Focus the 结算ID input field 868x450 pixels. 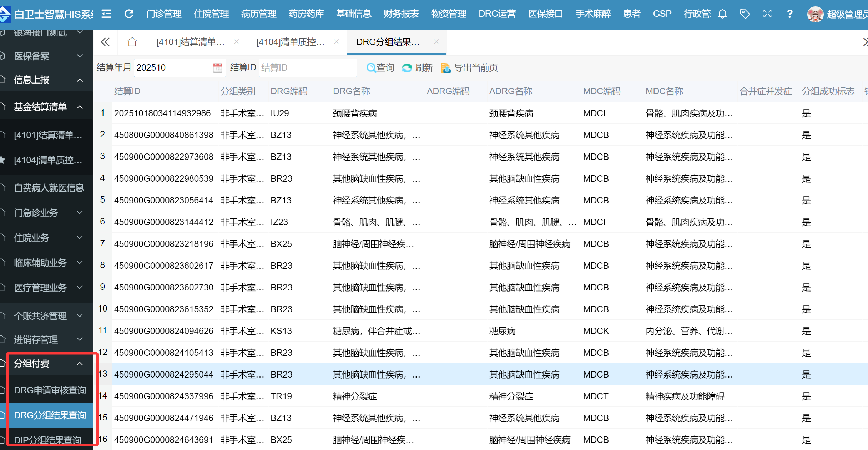click(x=308, y=67)
